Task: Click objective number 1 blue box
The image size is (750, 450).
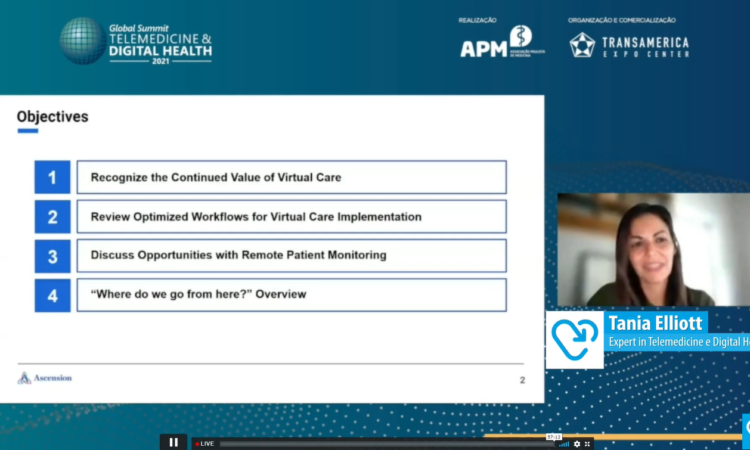Action: (x=52, y=177)
